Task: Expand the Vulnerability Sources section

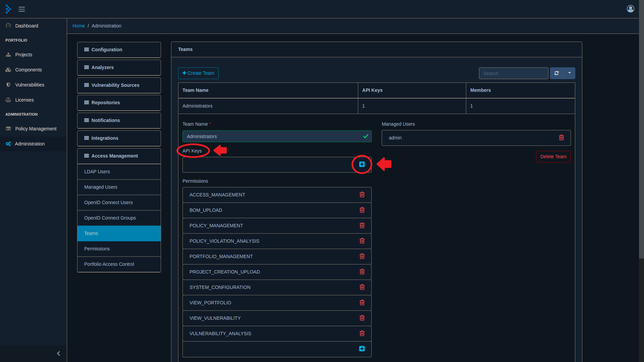Action: pyautogui.click(x=119, y=85)
